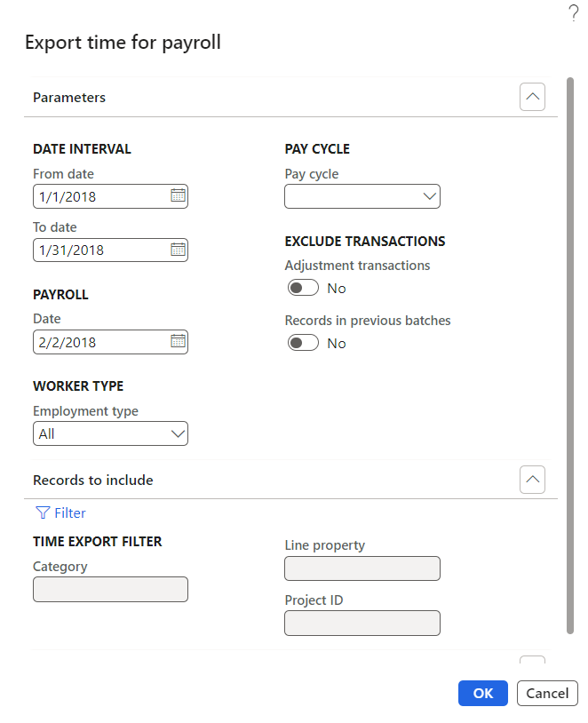Viewport: 588px width, 723px height.
Task: Click the Project ID field
Action: pos(362,623)
